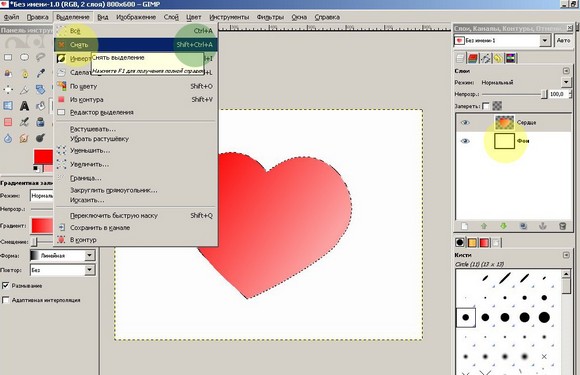Select the Rotate tool
The width and height of the screenshot is (580, 375).
tap(40, 89)
